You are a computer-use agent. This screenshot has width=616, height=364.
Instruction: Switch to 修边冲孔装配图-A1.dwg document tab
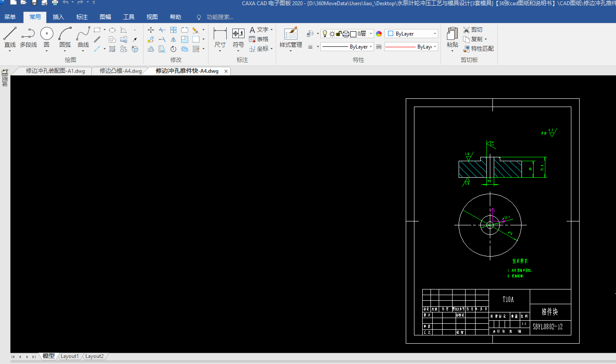pyautogui.click(x=55, y=71)
